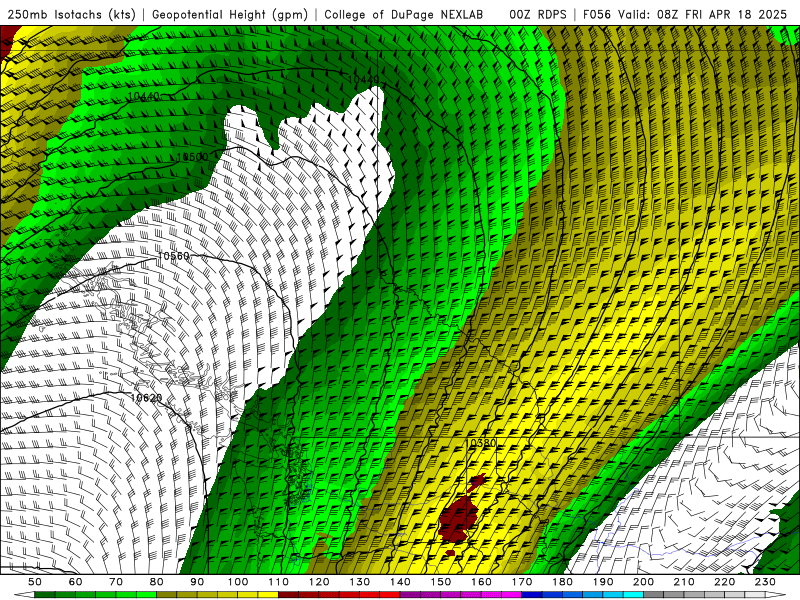This screenshot has width=800, height=600.
Task: Click the 180 label on the color scale
Action: point(563,582)
